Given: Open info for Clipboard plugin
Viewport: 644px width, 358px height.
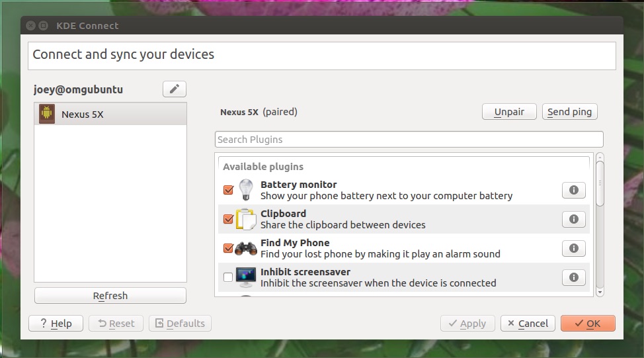Looking at the screenshot, I should (574, 219).
